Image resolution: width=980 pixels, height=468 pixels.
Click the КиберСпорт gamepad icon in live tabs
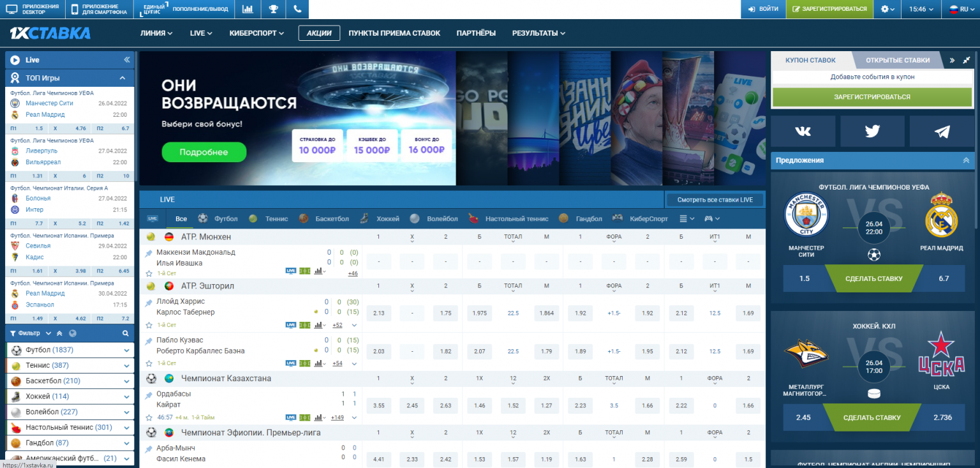point(618,218)
